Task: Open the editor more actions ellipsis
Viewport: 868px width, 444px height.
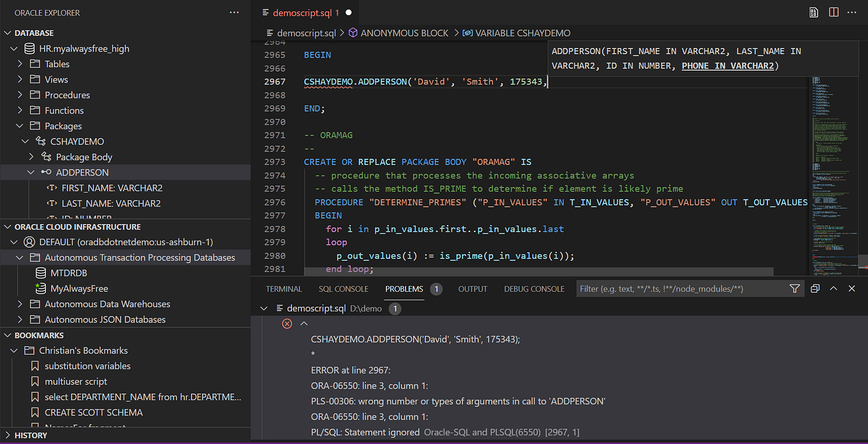Action: click(853, 12)
